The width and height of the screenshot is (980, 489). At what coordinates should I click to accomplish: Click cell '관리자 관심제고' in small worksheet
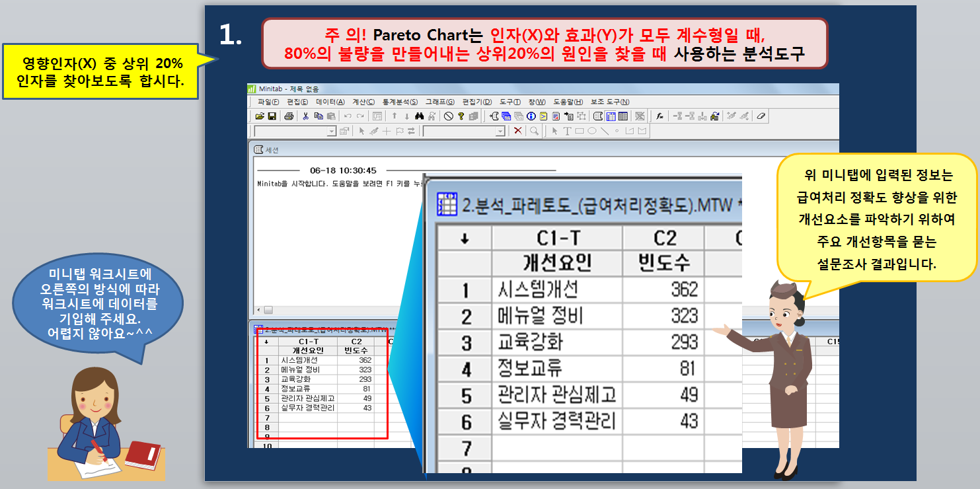(x=308, y=398)
